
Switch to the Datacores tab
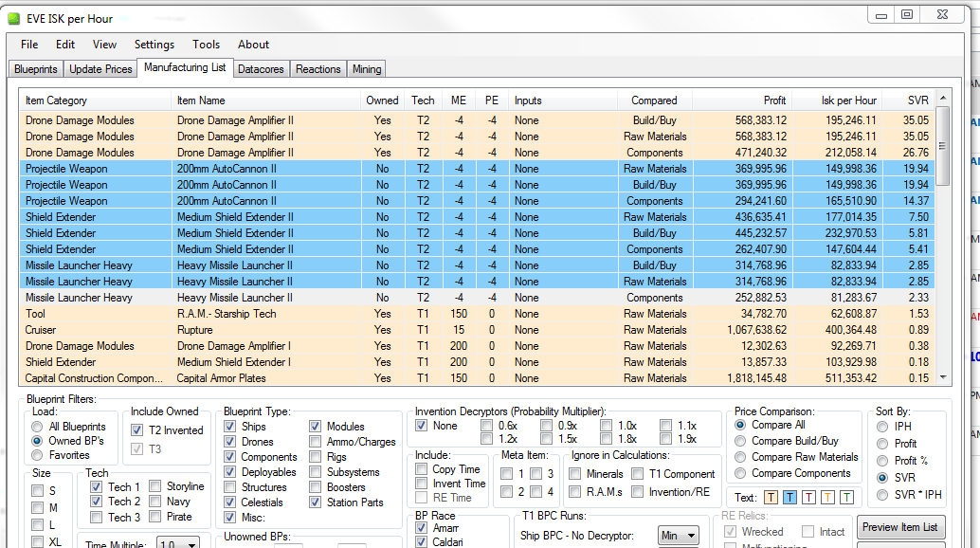[261, 68]
